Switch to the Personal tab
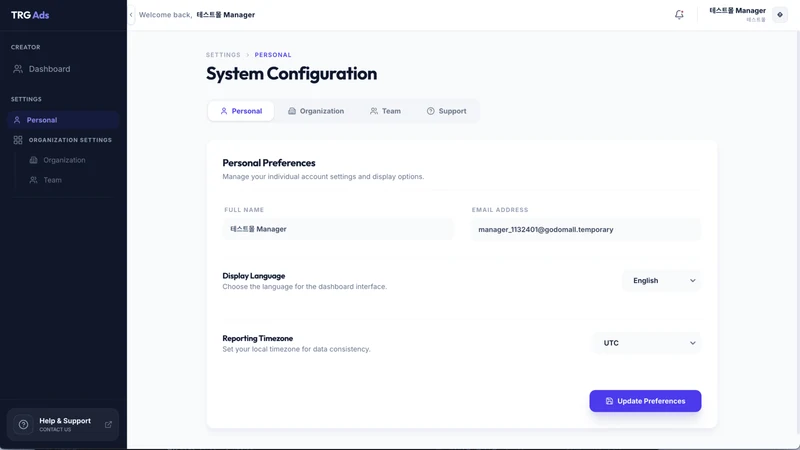The height and width of the screenshot is (450, 800). tap(241, 111)
